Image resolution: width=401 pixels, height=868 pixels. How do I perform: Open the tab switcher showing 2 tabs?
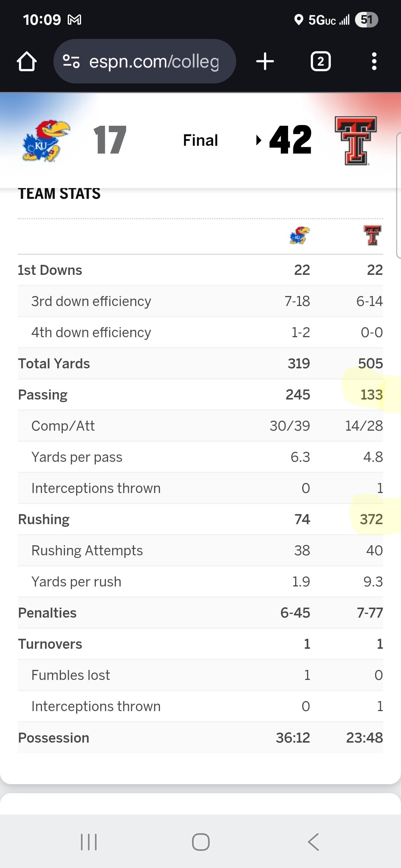320,61
